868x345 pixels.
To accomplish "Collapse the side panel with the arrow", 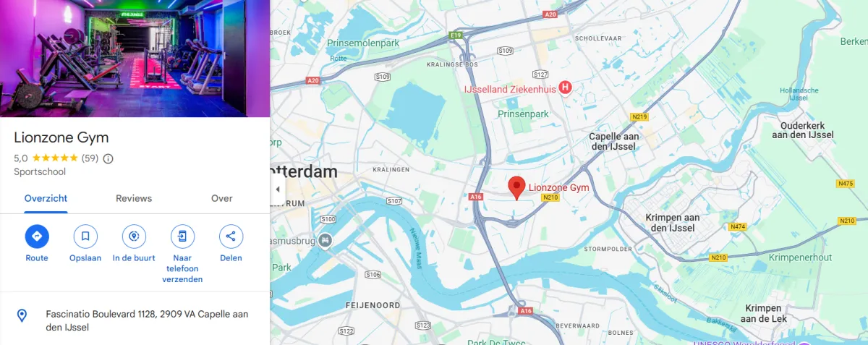I will 278,189.
